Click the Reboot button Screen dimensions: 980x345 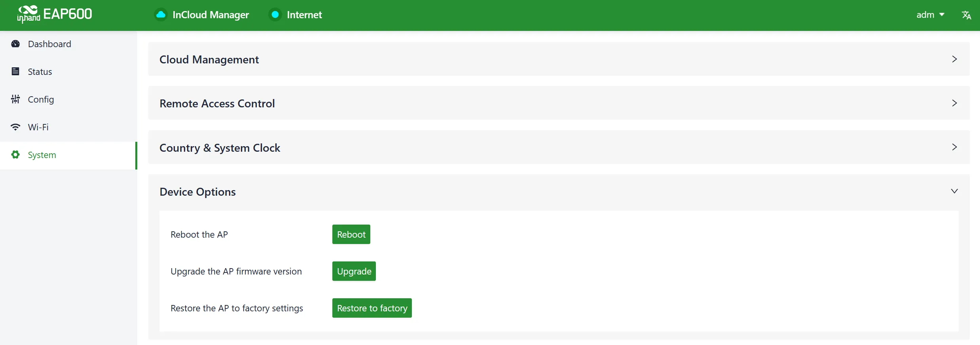click(x=351, y=234)
